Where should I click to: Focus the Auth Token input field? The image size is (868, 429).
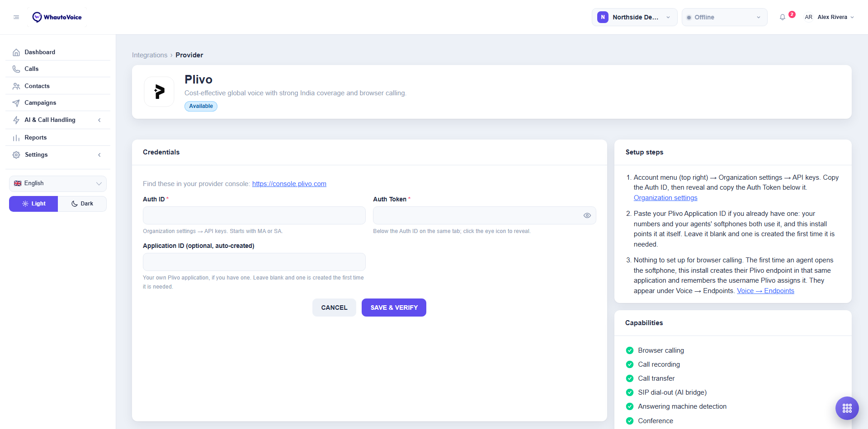pos(484,215)
